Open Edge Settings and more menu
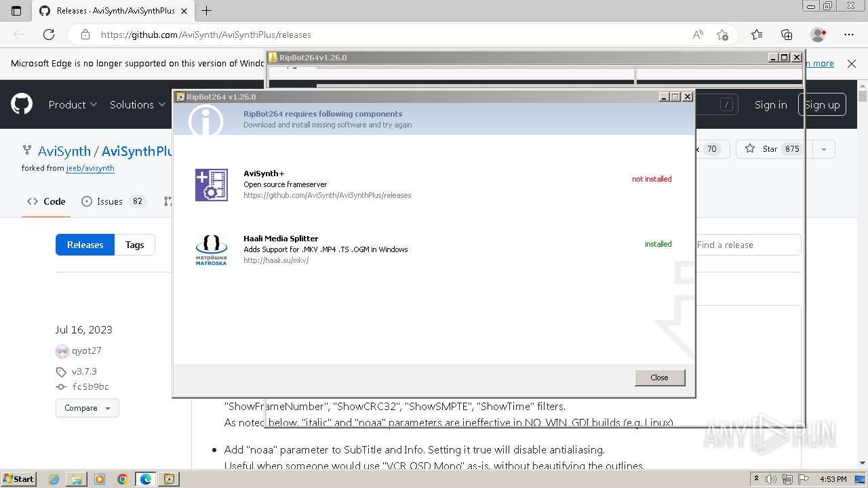Viewport: 868px width, 488px height. (x=849, y=35)
